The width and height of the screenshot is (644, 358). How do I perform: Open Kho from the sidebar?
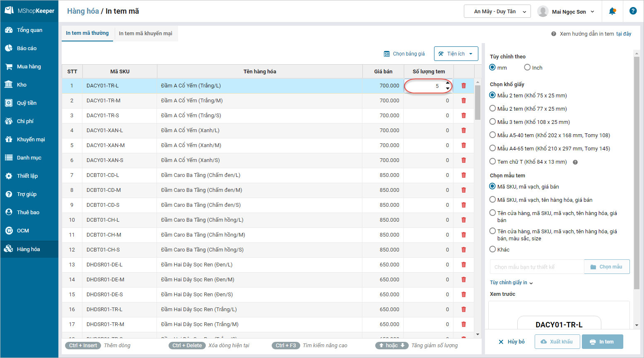pyautogui.click(x=9, y=85)
